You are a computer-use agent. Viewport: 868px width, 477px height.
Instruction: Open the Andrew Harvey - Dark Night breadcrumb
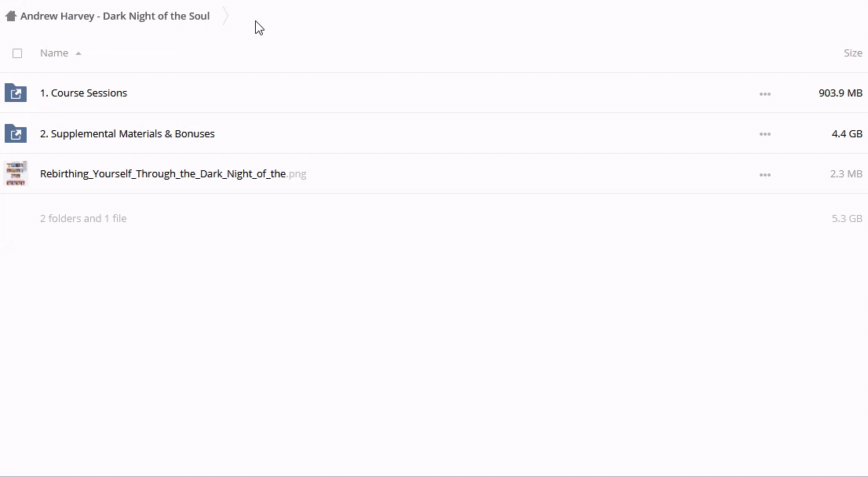point(115,16)
